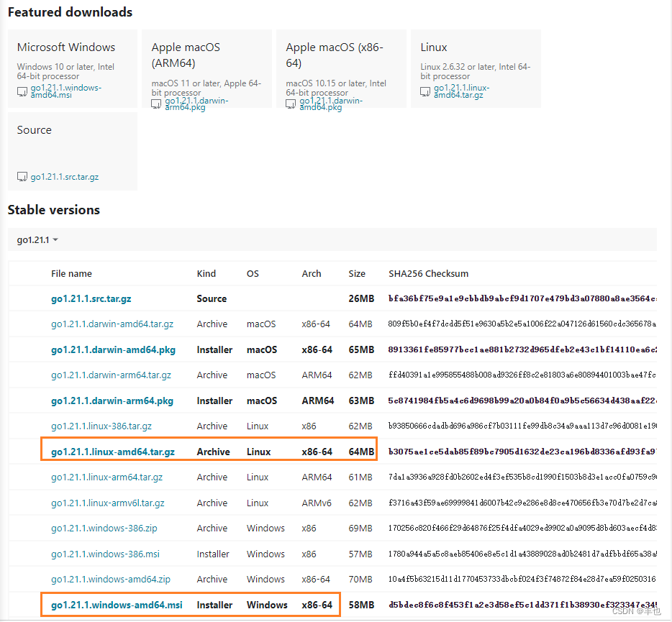The image size is (672, 622).
Task: Download go1.21.1.windows-amd64.msi from the table
Action: [x=117, y=605]
